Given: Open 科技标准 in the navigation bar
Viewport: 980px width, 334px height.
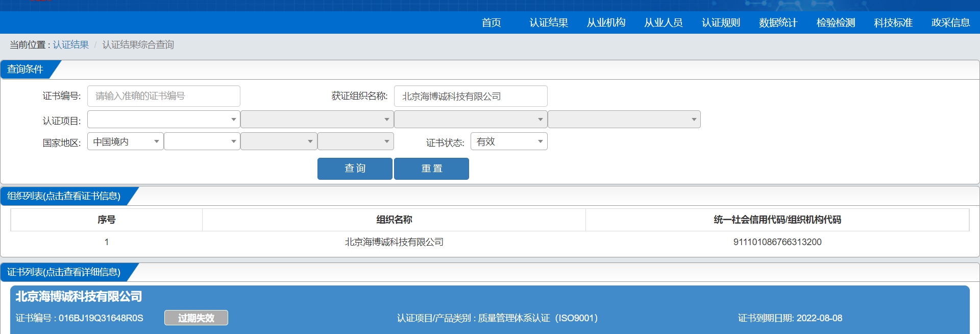Looking at the screenshot, I should click(893, 22).
